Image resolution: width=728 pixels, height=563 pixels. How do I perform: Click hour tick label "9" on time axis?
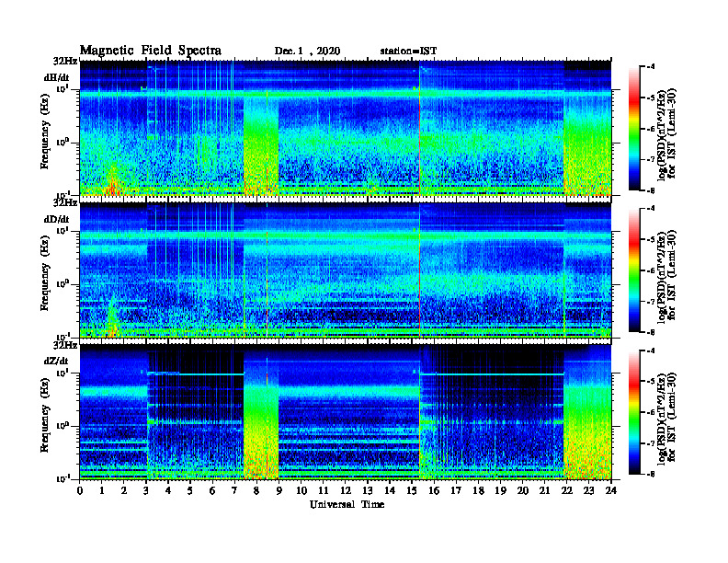[279, 490]
